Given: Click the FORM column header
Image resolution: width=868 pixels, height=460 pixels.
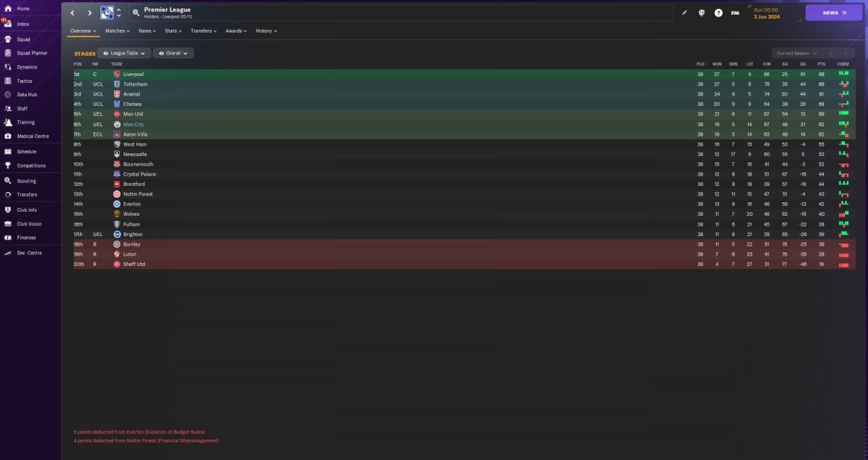Looking at the screenshot, I should pos(843,64).
